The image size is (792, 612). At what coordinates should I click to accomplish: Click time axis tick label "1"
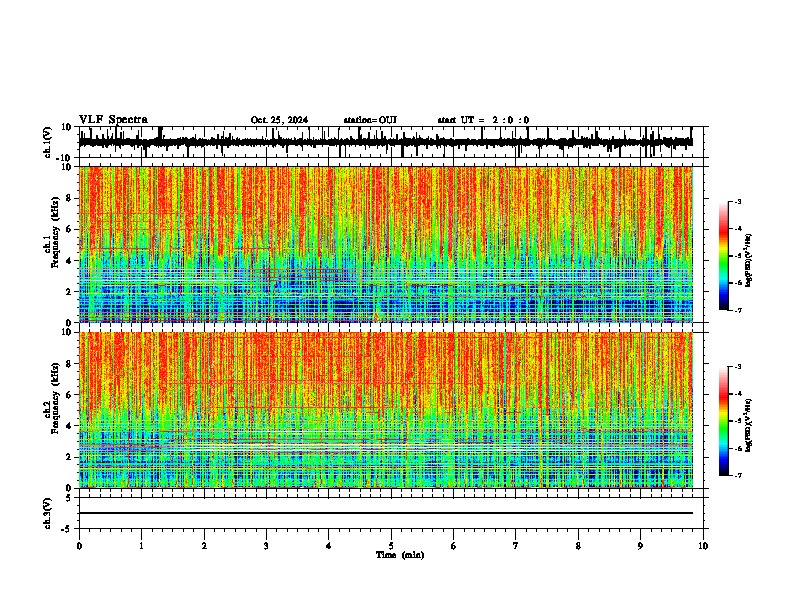(x=141, y=546)
